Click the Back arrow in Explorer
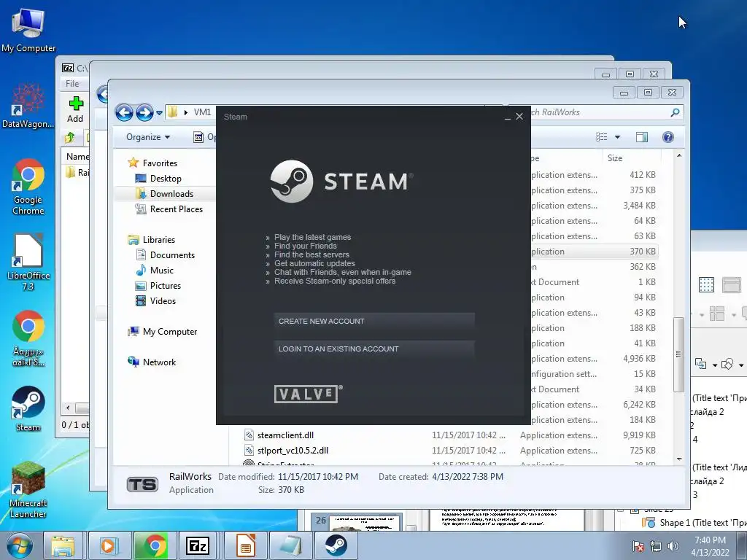Viewport: 747px width, 560px height. point(124,113)
